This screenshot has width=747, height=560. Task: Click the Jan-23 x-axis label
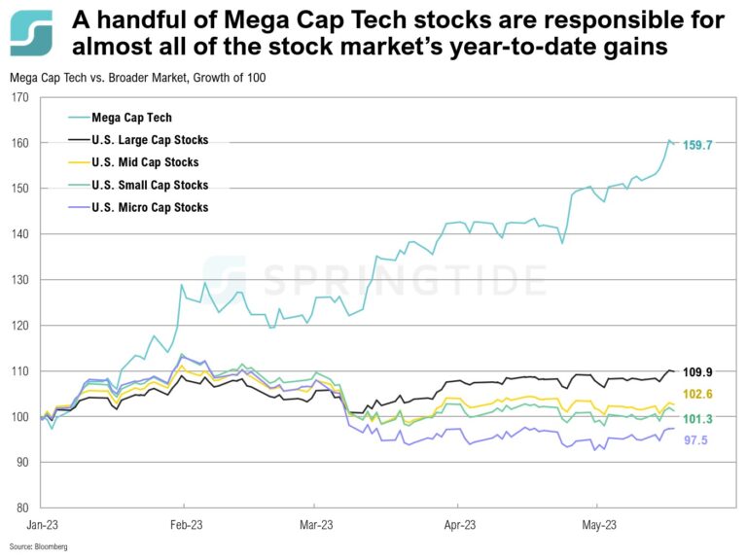[x=41, y=522]
